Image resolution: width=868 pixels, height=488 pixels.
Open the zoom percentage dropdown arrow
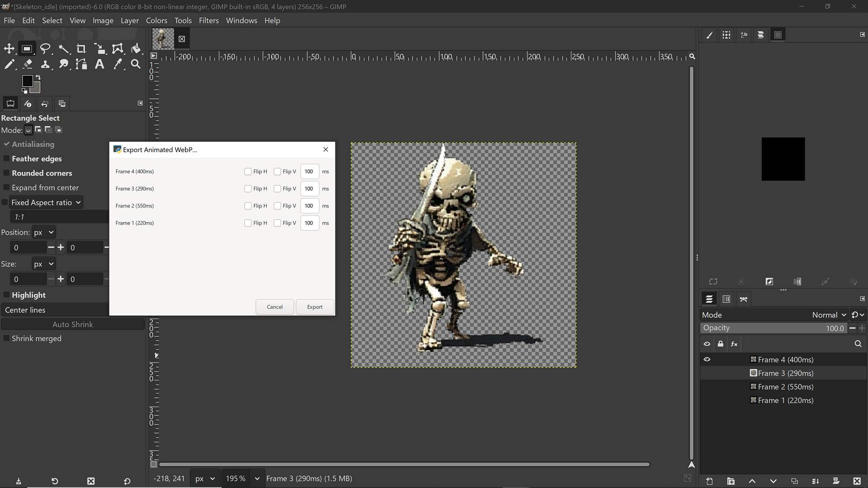257,479
